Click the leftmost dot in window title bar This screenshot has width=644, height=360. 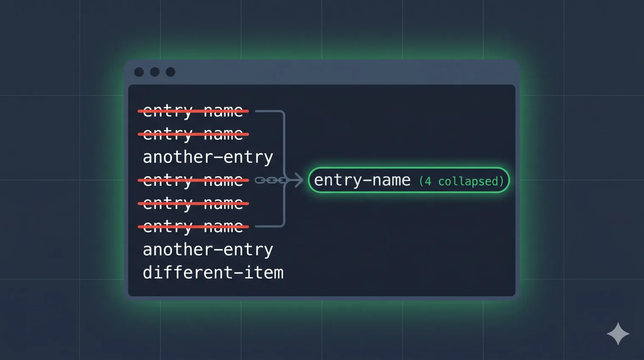(x=139, y=72)
